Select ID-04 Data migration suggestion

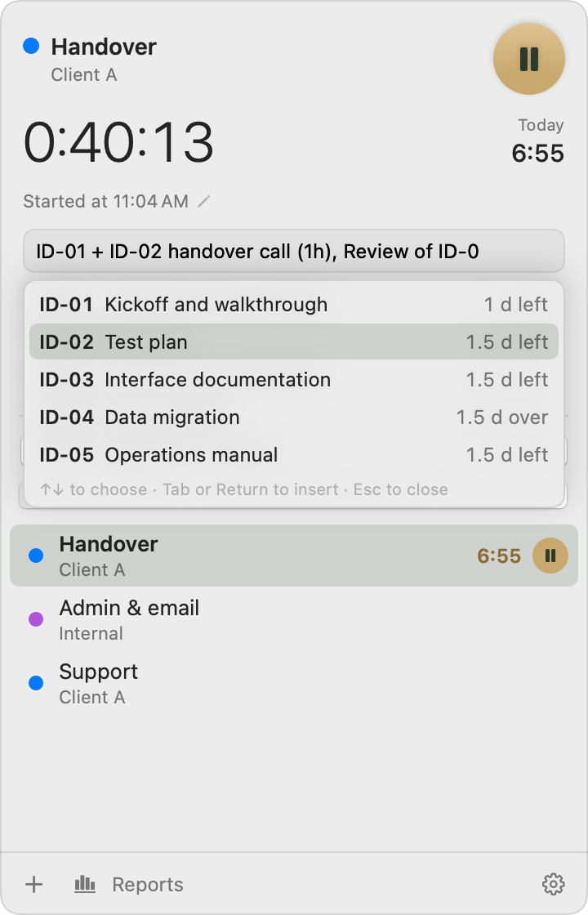pyautogui.click(x=294, y=417)
